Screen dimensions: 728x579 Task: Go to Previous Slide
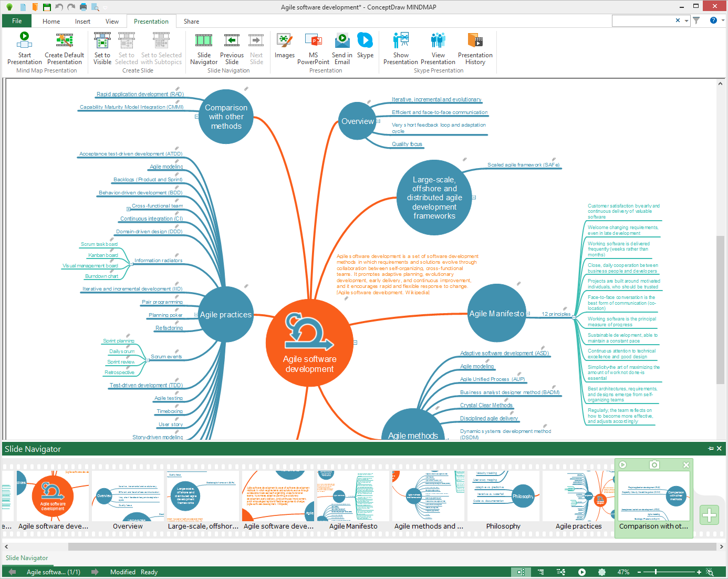[x=232, y=48]
